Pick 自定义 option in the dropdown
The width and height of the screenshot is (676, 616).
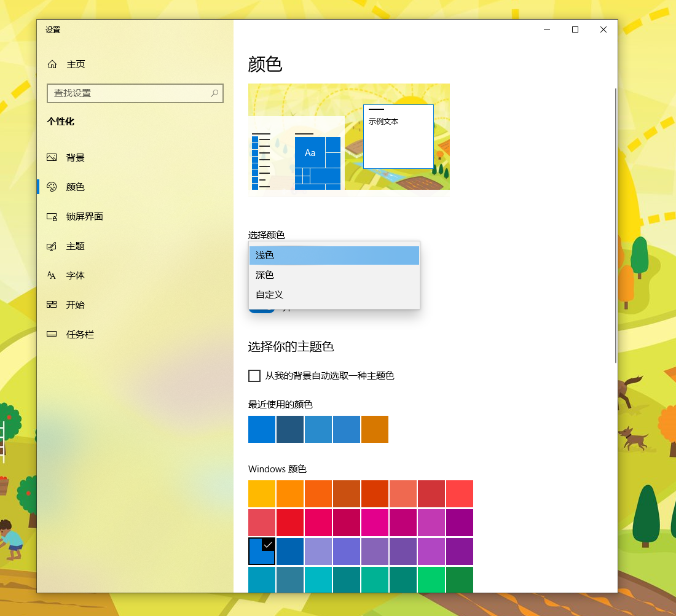click(334, 295)
